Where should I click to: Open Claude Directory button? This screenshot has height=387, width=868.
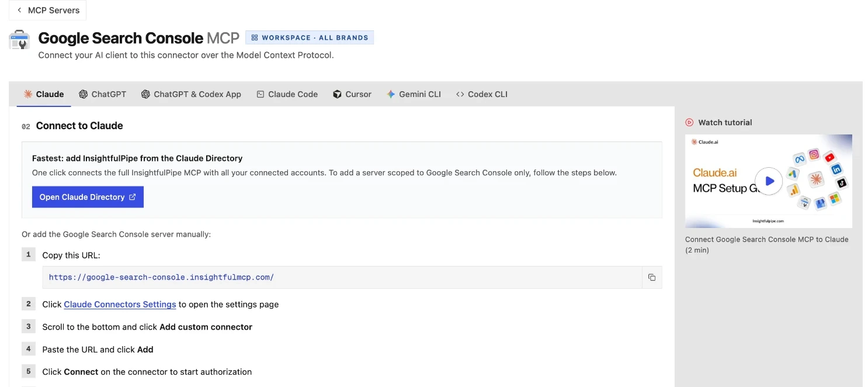(88, 197)
